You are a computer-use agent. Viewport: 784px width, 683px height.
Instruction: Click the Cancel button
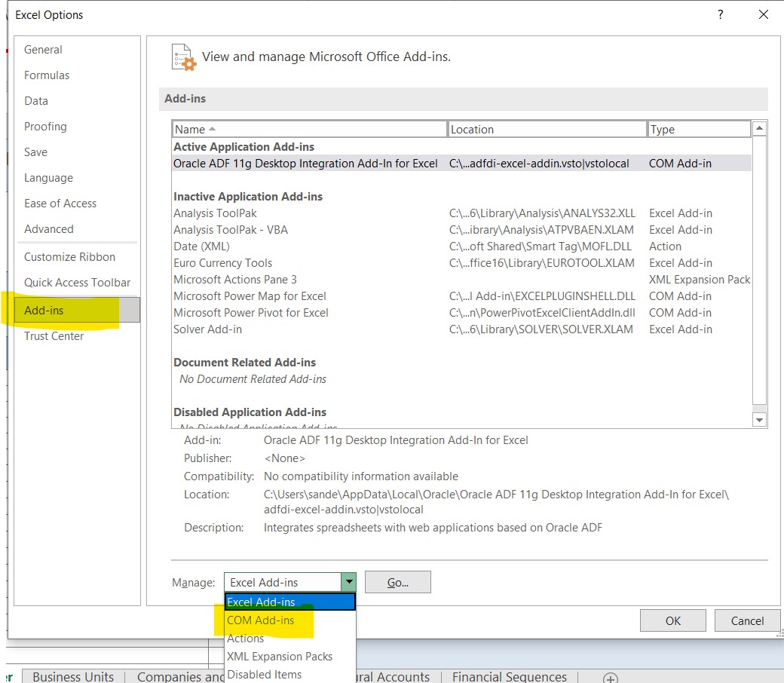(747, 621)
